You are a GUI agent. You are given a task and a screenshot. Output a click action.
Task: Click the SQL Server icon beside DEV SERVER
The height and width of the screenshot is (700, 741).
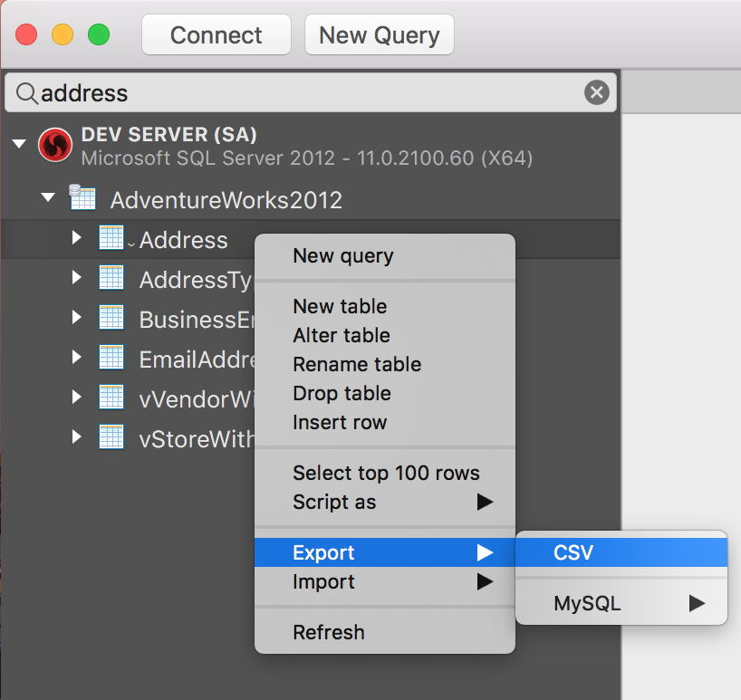click(55, 145)
